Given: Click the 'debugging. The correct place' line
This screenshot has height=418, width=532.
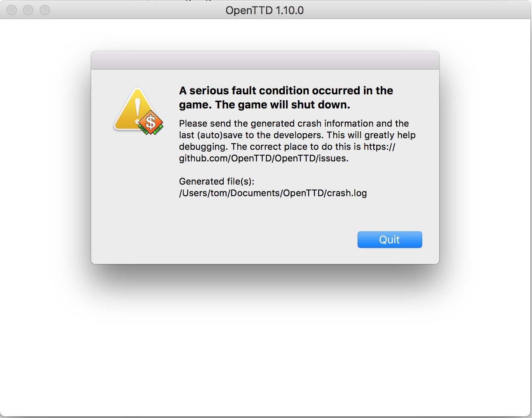Looking at the screenshot, I should pos(287,147).
